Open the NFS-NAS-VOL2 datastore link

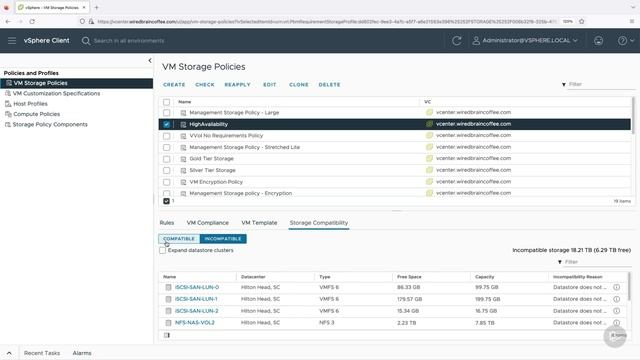tap(195, 323)
